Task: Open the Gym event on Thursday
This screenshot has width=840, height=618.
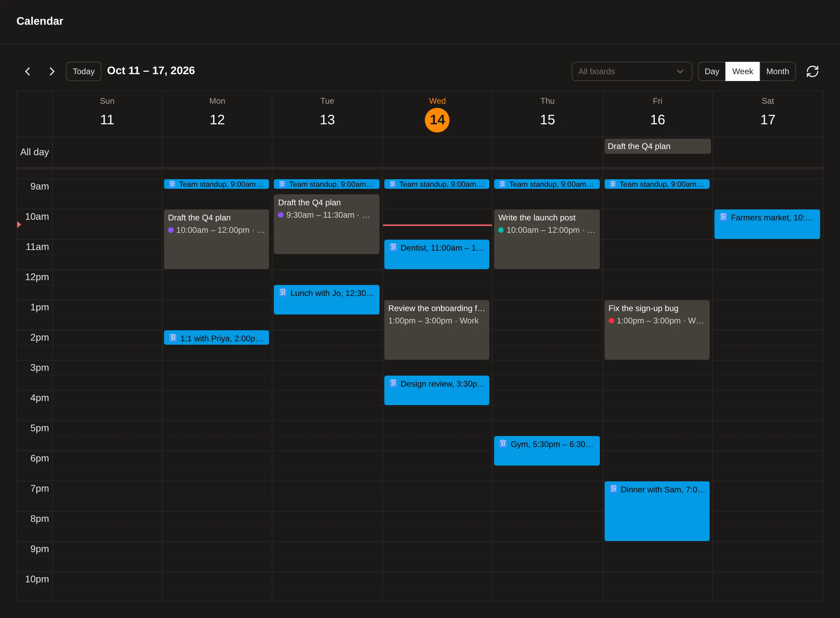Action: 547,451
